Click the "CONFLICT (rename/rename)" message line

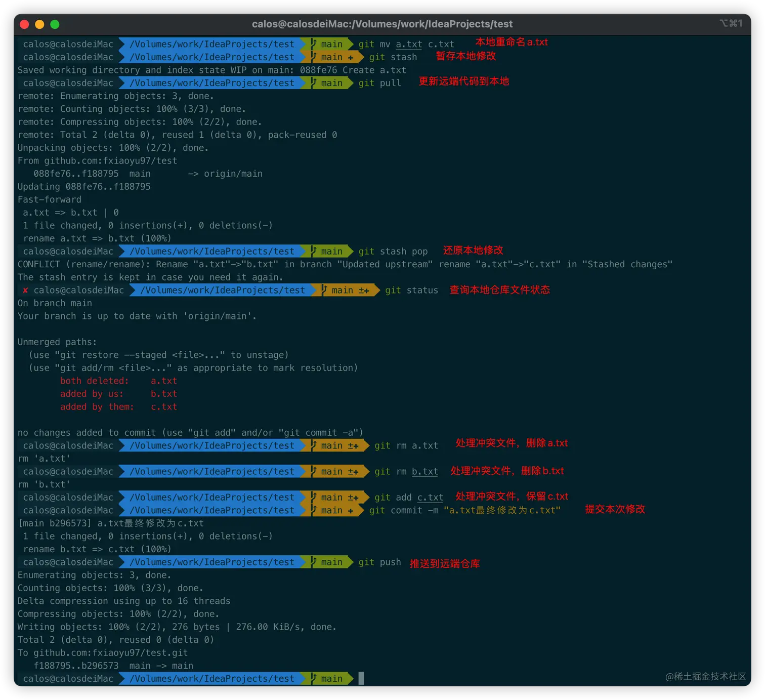coord(345,264)
